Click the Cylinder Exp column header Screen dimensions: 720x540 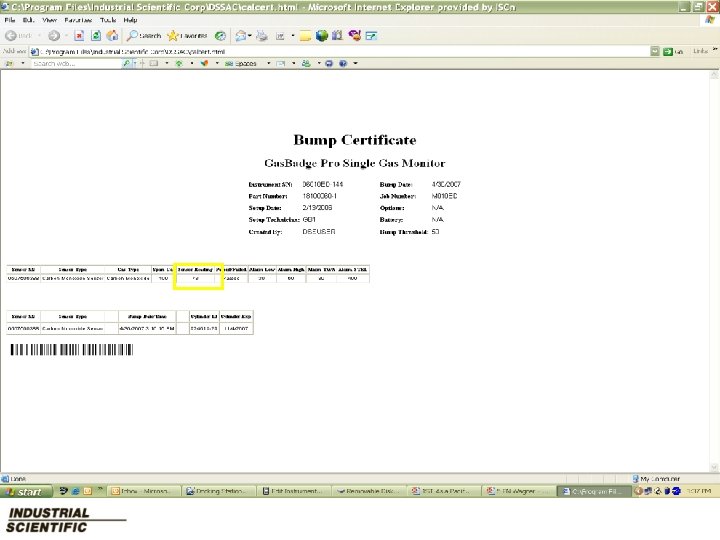pyautogui.click(x=236, y=316)
